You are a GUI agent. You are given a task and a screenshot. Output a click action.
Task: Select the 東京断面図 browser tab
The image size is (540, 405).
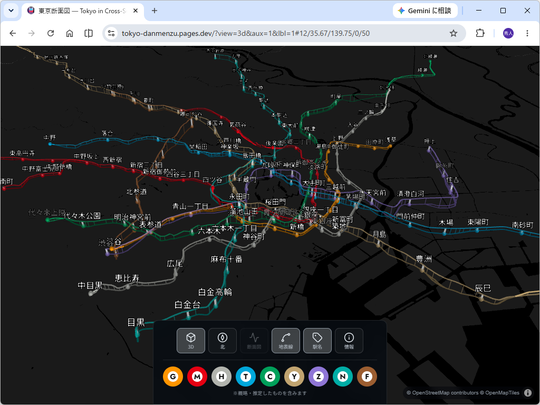[83, 11]
